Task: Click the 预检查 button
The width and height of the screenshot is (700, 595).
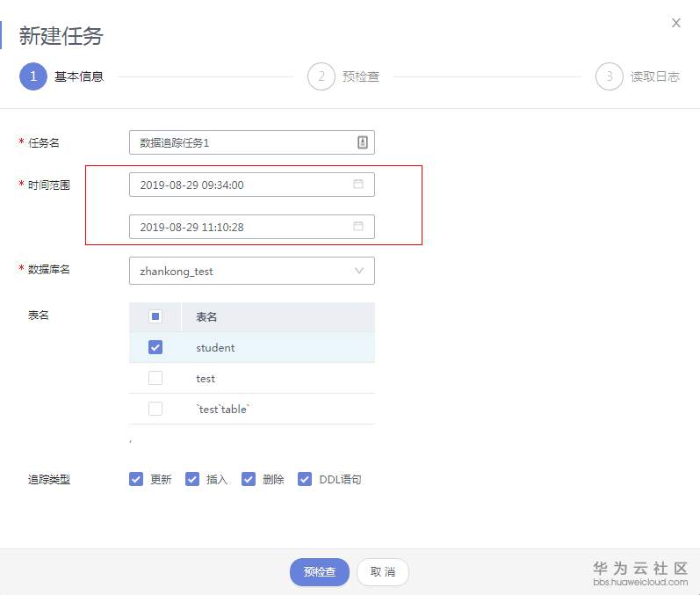Action: pyautogui.click(x=320, y=572)
